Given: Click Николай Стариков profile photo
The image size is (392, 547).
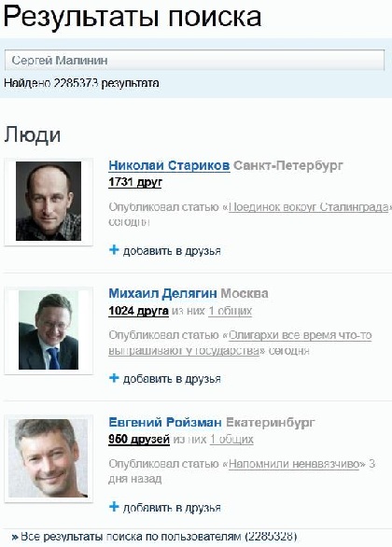Looking at the screenshot, I should click(49, 201).
